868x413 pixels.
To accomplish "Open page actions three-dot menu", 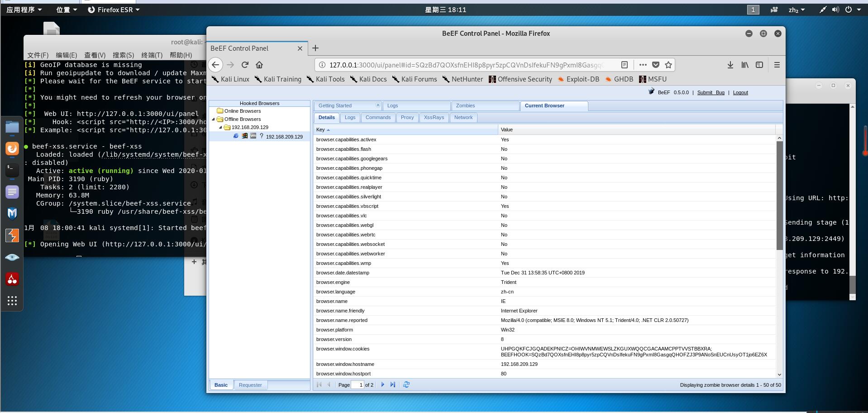I will pos(643,65).
